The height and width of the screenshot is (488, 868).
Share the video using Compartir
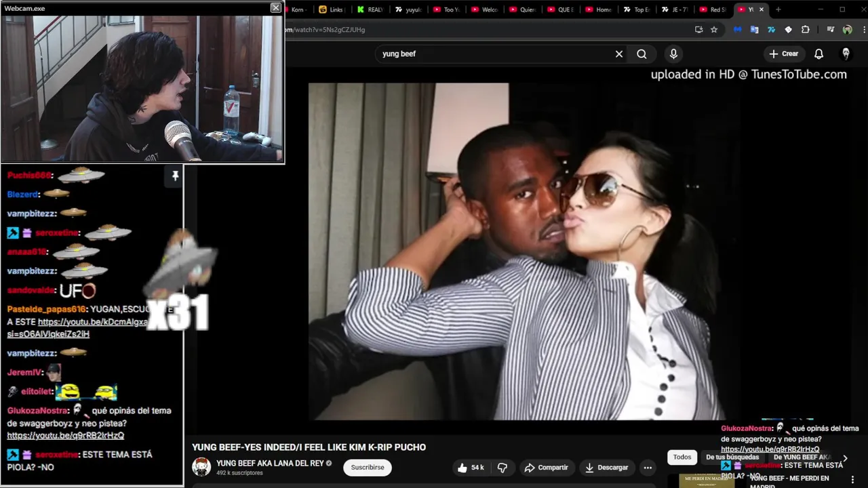click(546, 468)
